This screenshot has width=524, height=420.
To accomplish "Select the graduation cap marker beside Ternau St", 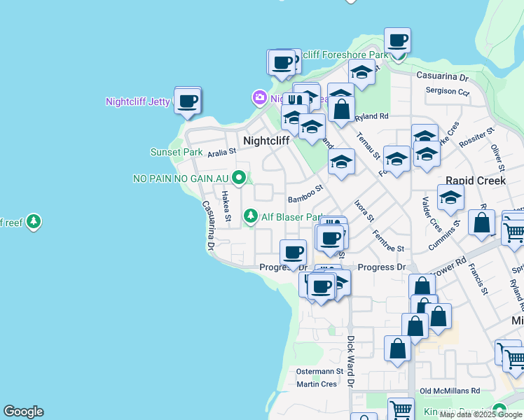I will 397,161.
